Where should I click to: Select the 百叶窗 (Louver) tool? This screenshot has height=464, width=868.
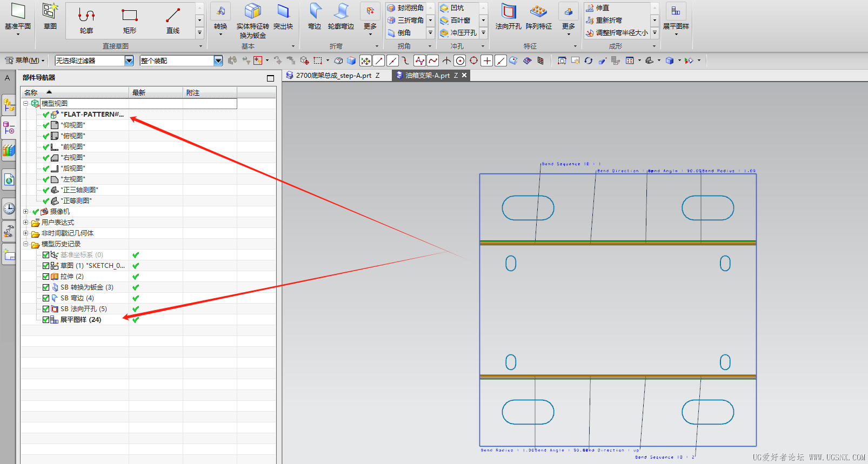tap(455, 21)
